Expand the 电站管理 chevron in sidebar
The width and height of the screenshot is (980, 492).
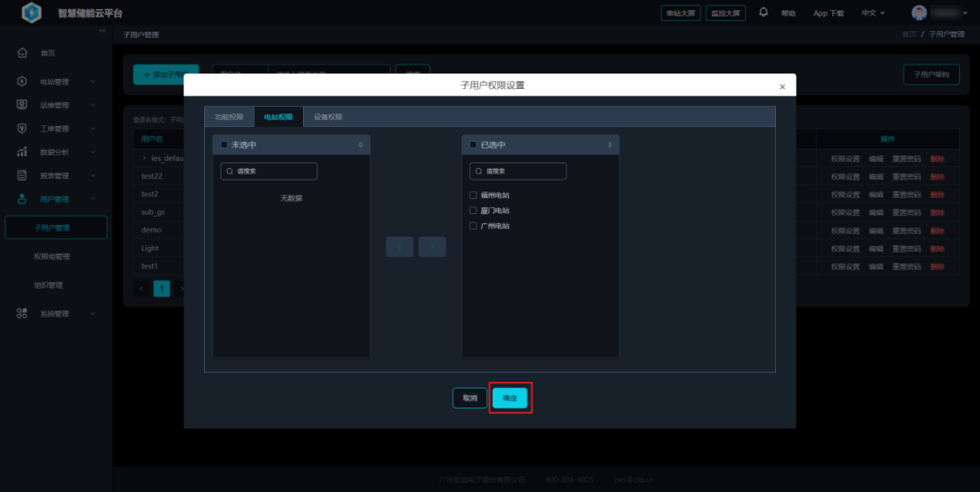pyautogui.click(x=93, y=82)
